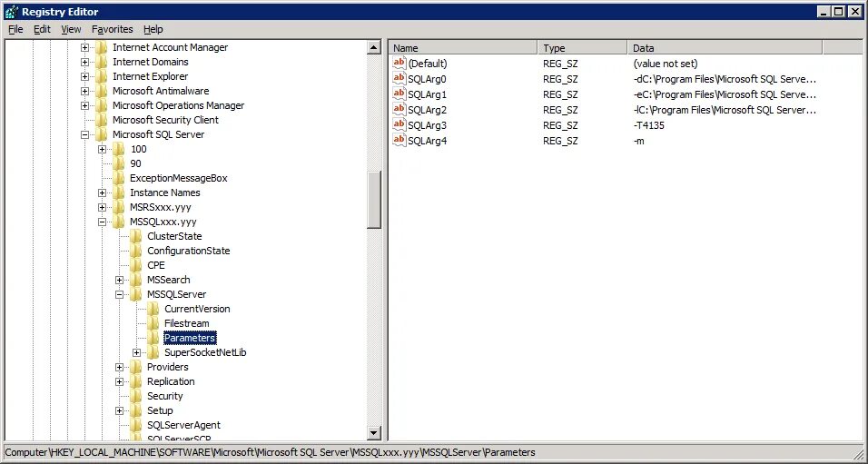Click the tree scroll up arrow

pyautogui.click(x=374, y=47)
